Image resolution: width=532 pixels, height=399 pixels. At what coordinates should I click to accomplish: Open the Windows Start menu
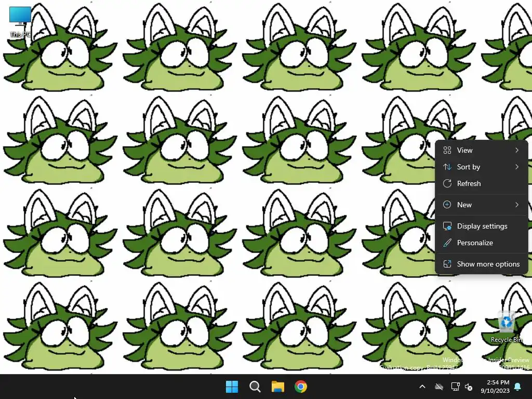tap(232, 387)
